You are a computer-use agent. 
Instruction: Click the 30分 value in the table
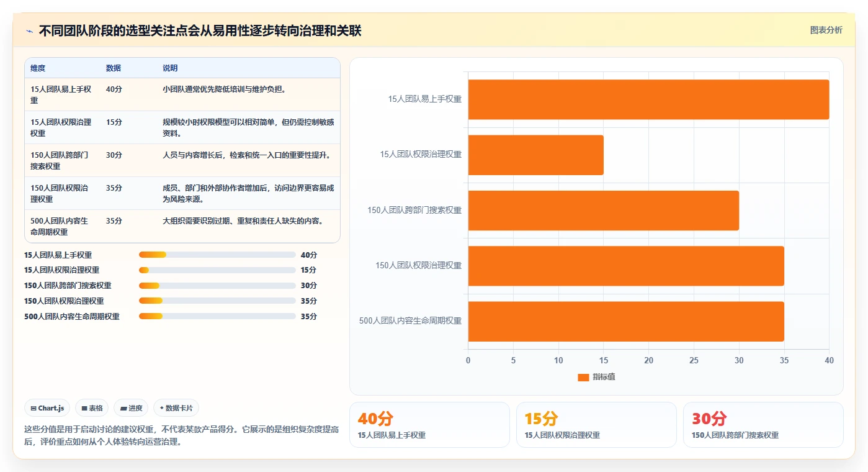click(x=114, y=155)
